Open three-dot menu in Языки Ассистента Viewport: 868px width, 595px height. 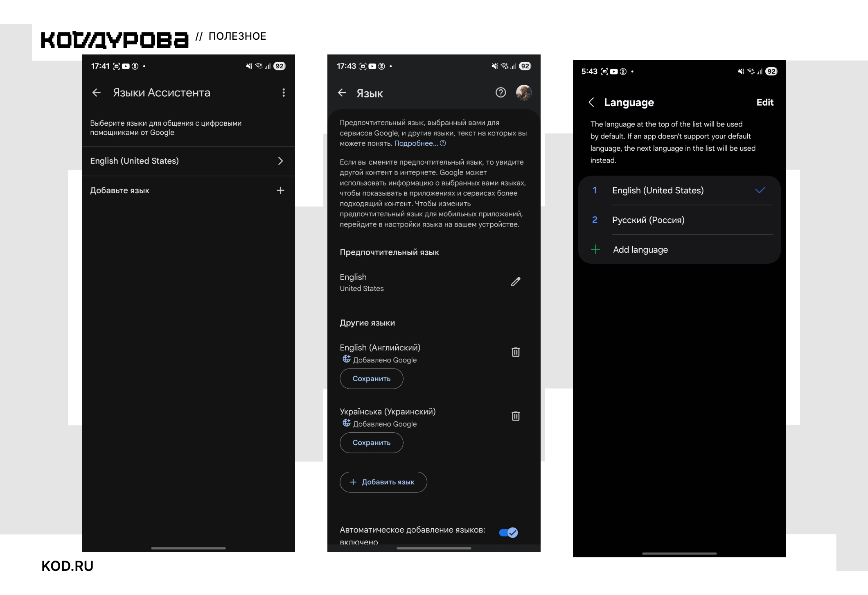[x=283, y=93]
